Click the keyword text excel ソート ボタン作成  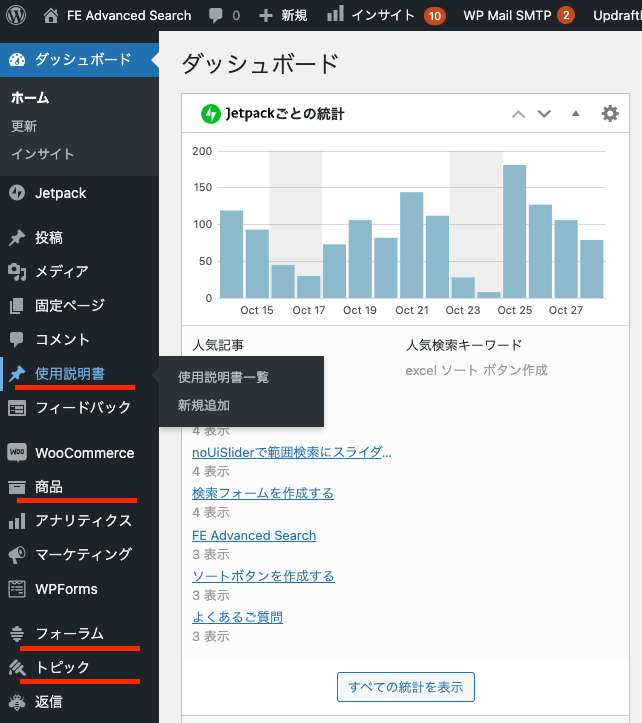[476, 370]
